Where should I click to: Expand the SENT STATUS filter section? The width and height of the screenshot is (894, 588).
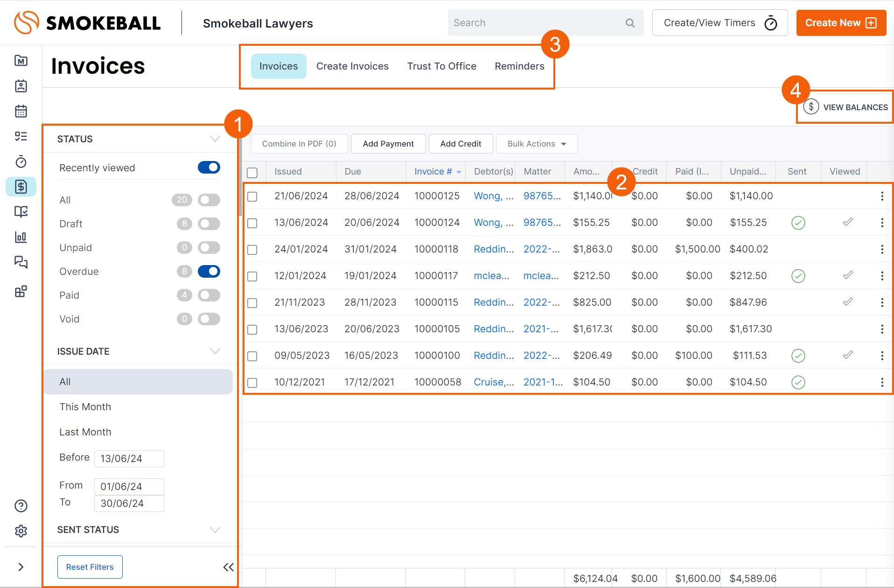[215, 530]
